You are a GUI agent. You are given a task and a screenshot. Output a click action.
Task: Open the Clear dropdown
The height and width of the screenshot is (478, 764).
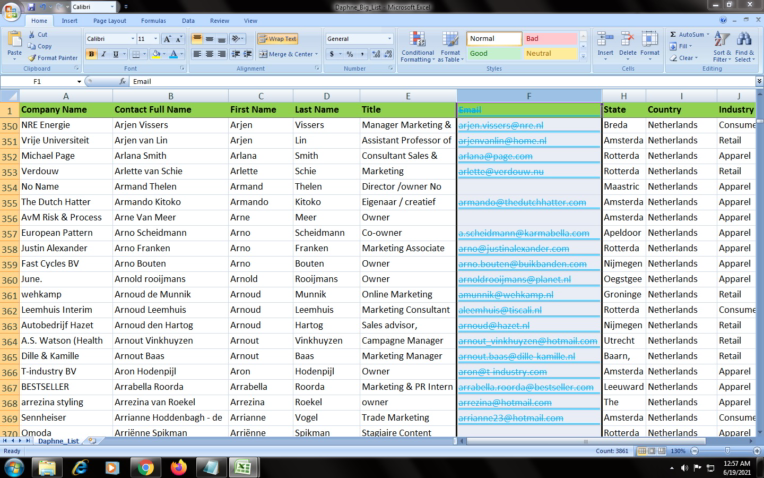[684, 58]
